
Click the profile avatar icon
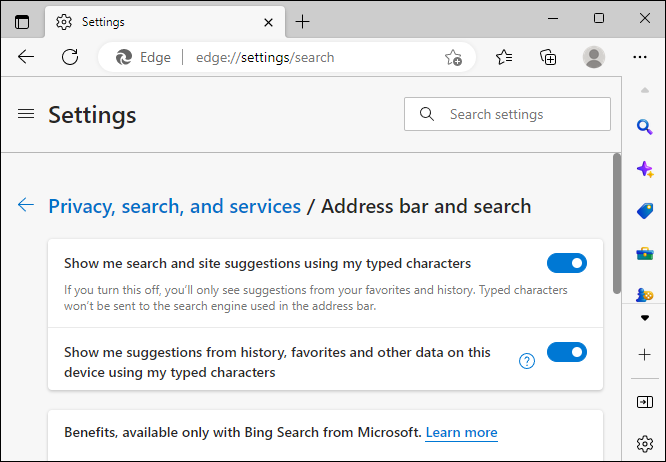(593, 57)
